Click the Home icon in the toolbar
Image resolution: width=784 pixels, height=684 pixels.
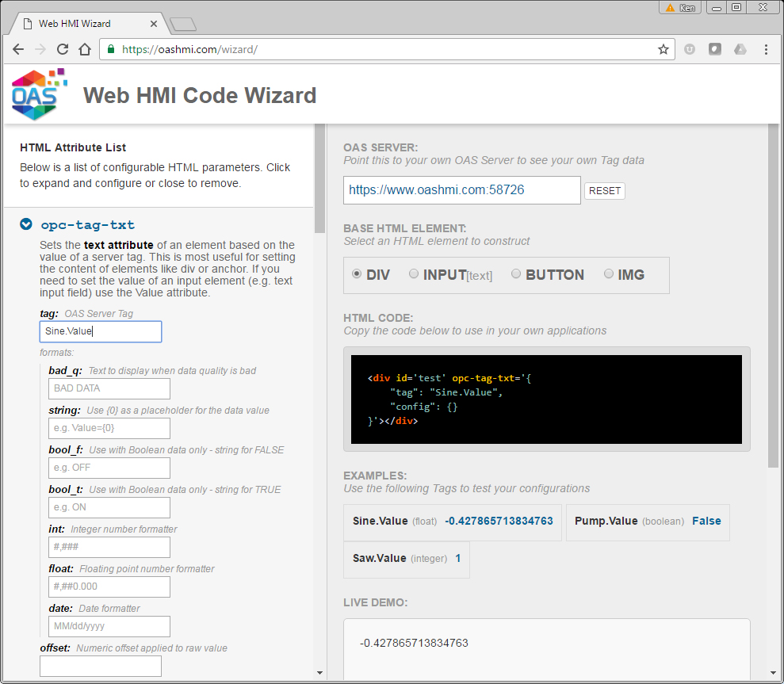tap(86, 49)
